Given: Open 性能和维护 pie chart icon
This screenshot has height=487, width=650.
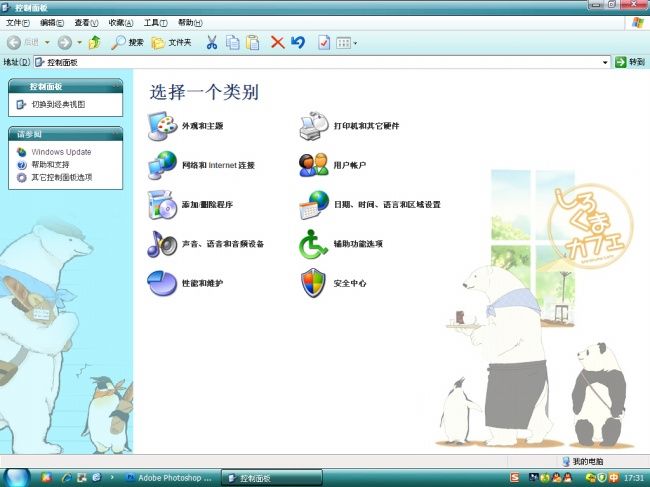Looking at the screenshot, I should coord(162,283).
